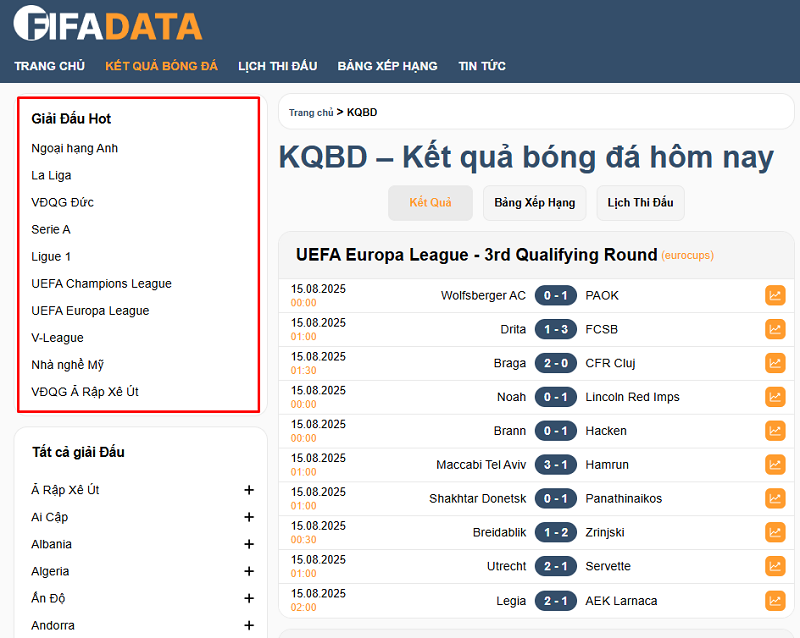800x638 pixels.
Task: Expand the Ả Rập Xê Út league list
Action: [x=249, y=490]
